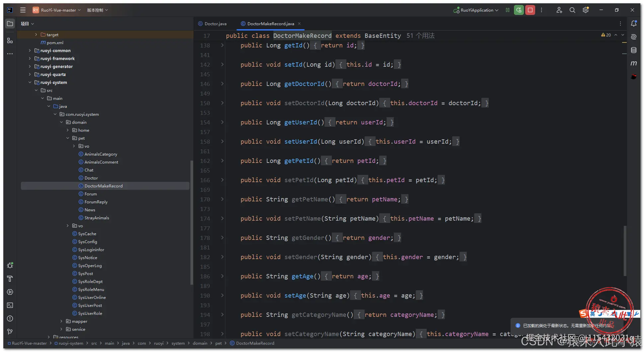The image size is (644, 352).
Task: Open IDE settings gear
Action: click(586, 10)
